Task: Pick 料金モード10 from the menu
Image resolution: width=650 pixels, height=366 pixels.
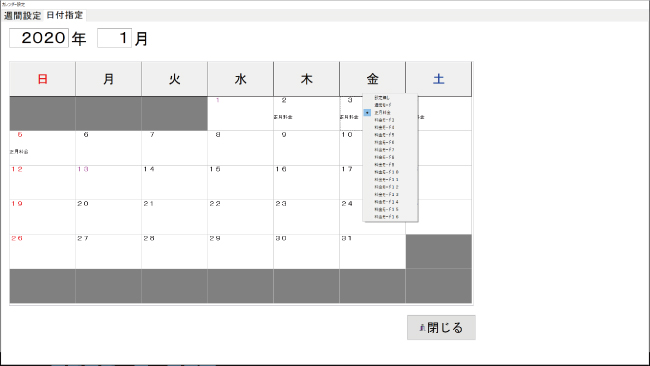Action: (390, 172)
